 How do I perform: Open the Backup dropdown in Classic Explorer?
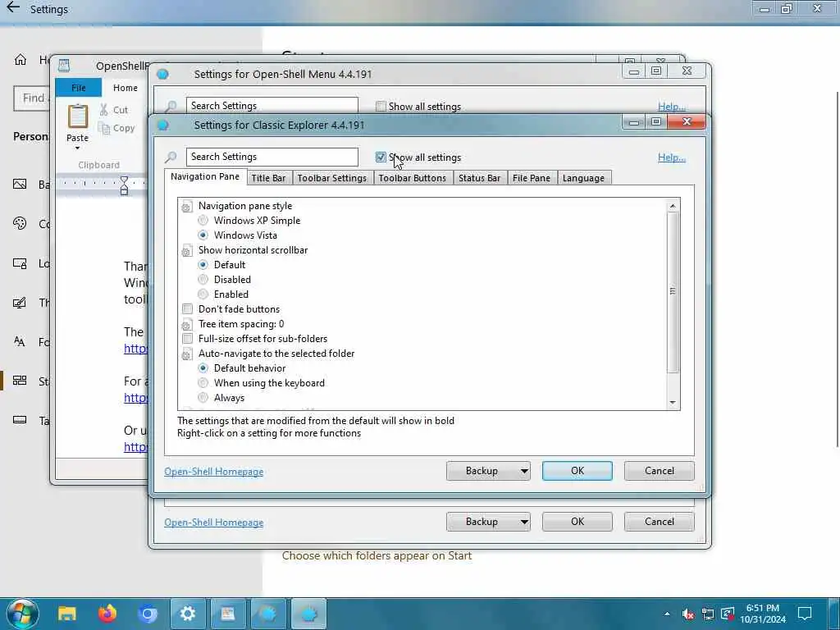point(524,471)
